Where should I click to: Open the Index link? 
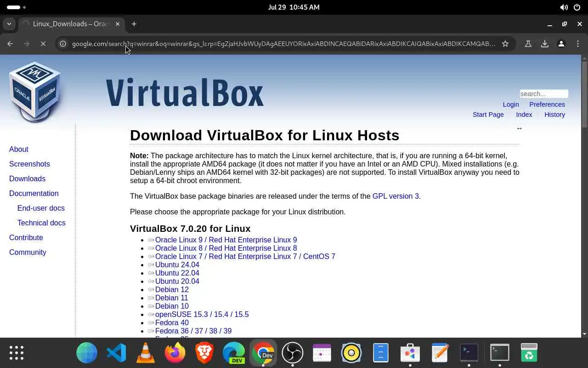click(x=524, y=115)
